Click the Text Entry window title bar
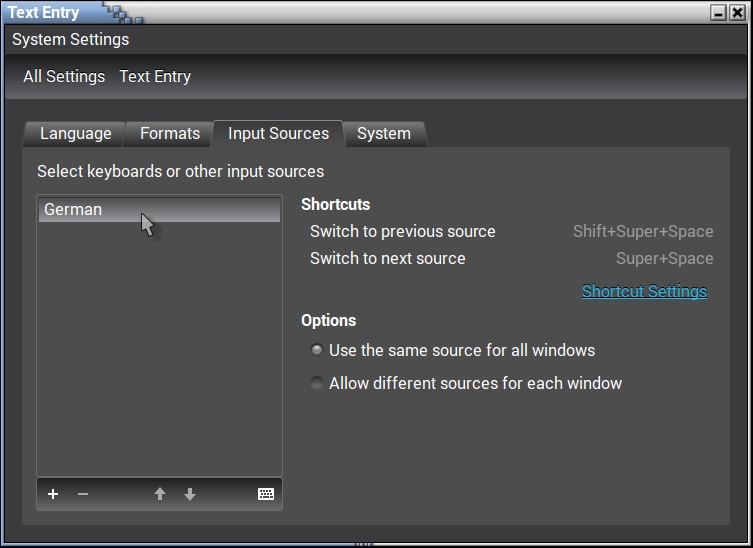Image resolution: width=753 pixels, height=548 pixels. [400, 13]
